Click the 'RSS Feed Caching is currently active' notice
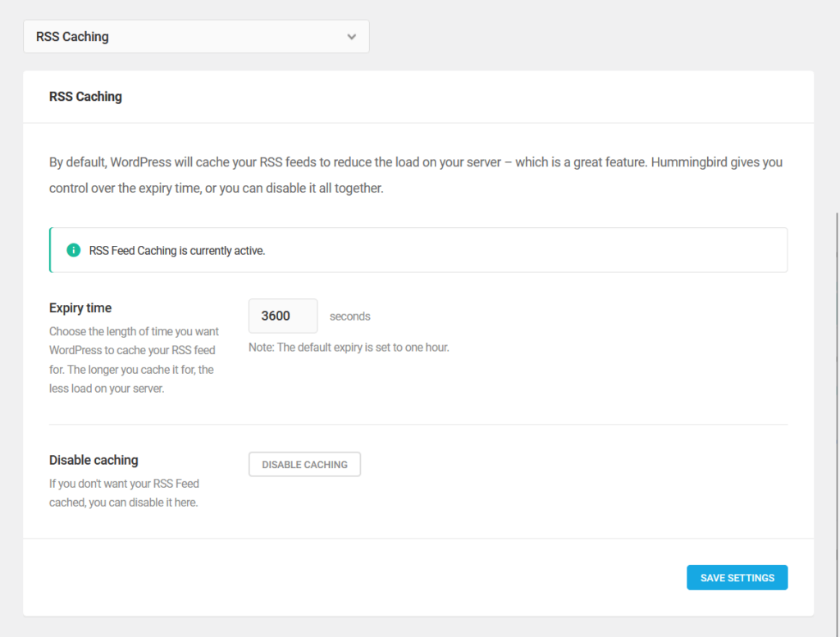 pyautogui.click(x=418, y=250)
